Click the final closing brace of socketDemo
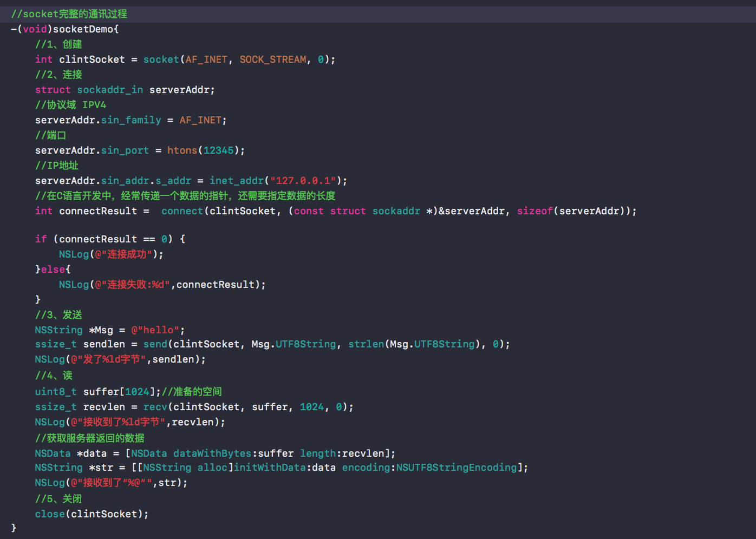The width and height of the screenshot is (756, 539). coord(14,528)
